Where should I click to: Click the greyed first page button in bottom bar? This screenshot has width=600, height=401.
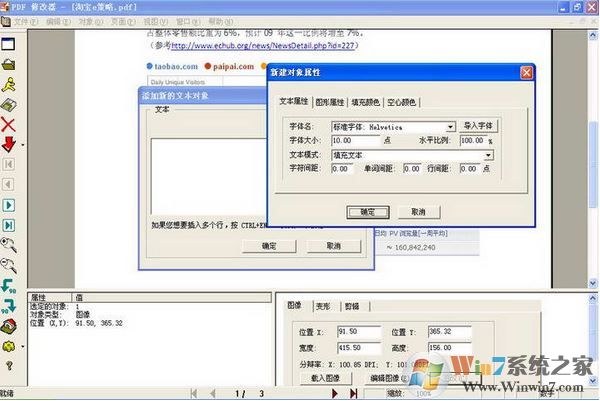[194, 393]
